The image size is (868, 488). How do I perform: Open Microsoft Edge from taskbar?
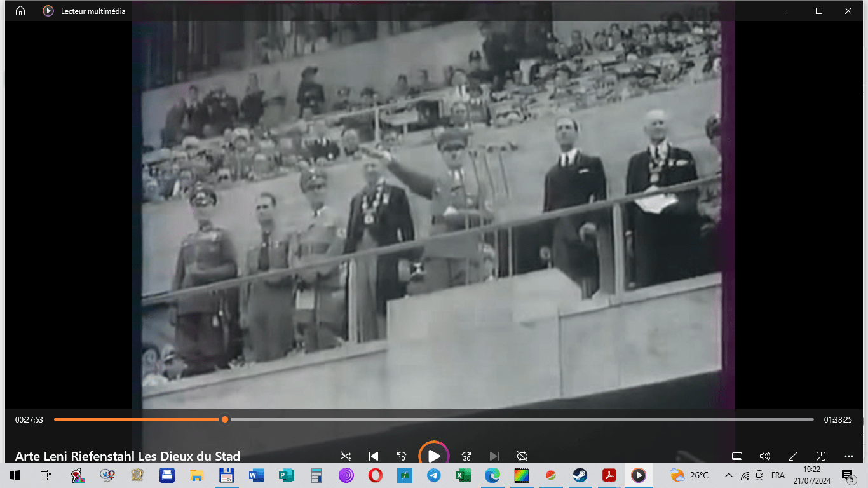point(492,475)
